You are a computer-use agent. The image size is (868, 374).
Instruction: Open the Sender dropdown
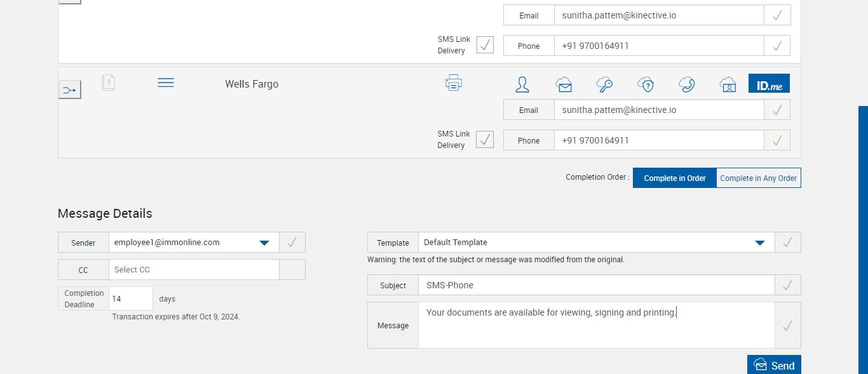tap(264, 243)
